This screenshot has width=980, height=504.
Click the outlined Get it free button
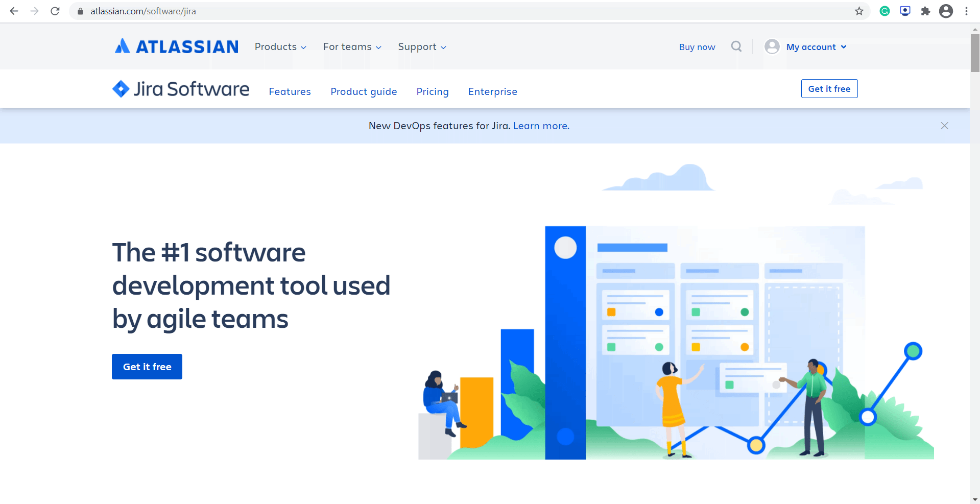point(829,89)
